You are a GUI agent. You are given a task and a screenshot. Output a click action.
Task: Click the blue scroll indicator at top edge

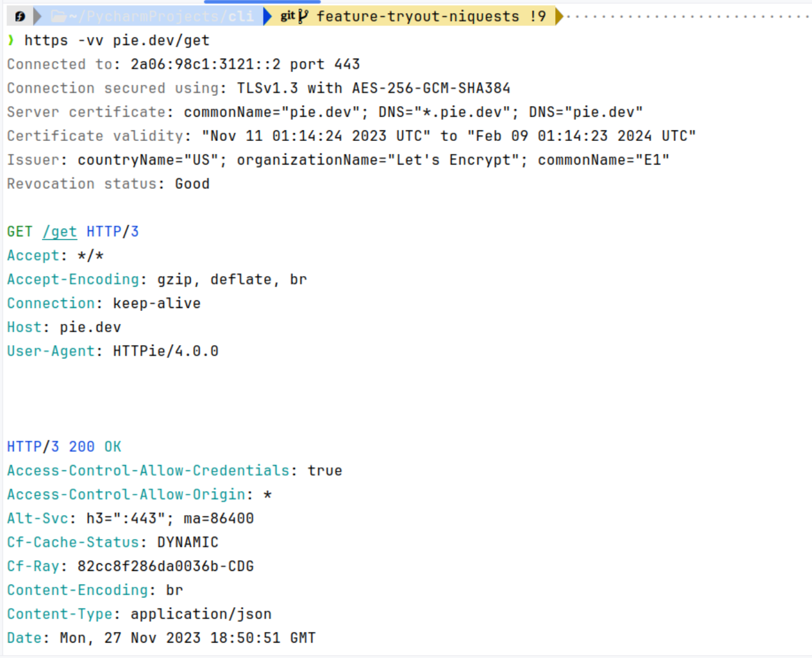click(262, 2)
